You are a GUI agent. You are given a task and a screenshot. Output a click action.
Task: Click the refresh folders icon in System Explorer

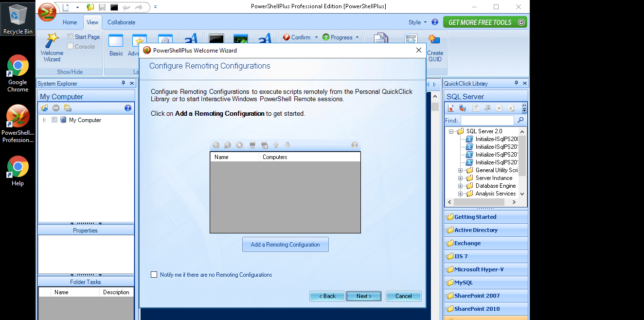(x=44, y=108)
